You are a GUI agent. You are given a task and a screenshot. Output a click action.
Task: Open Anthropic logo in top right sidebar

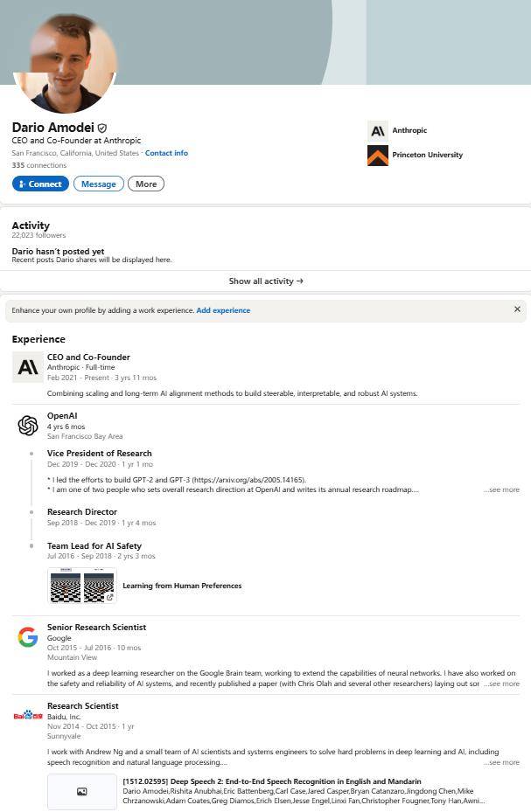[378, 130]
